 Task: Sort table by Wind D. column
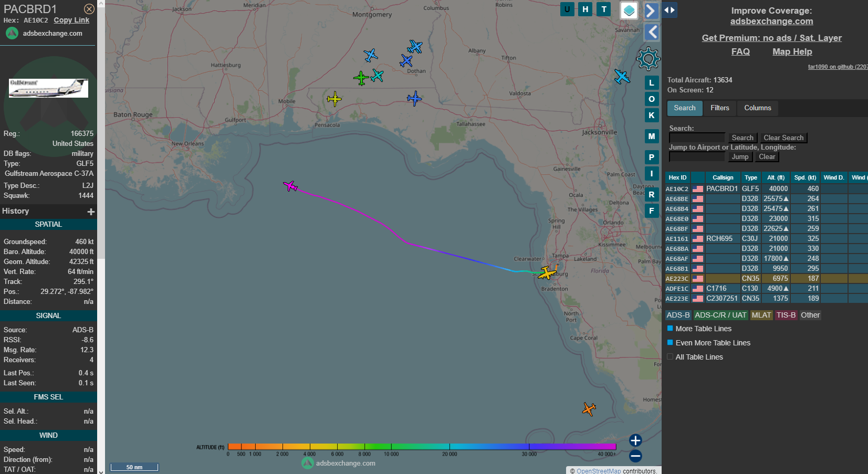[x=834, y=177]
